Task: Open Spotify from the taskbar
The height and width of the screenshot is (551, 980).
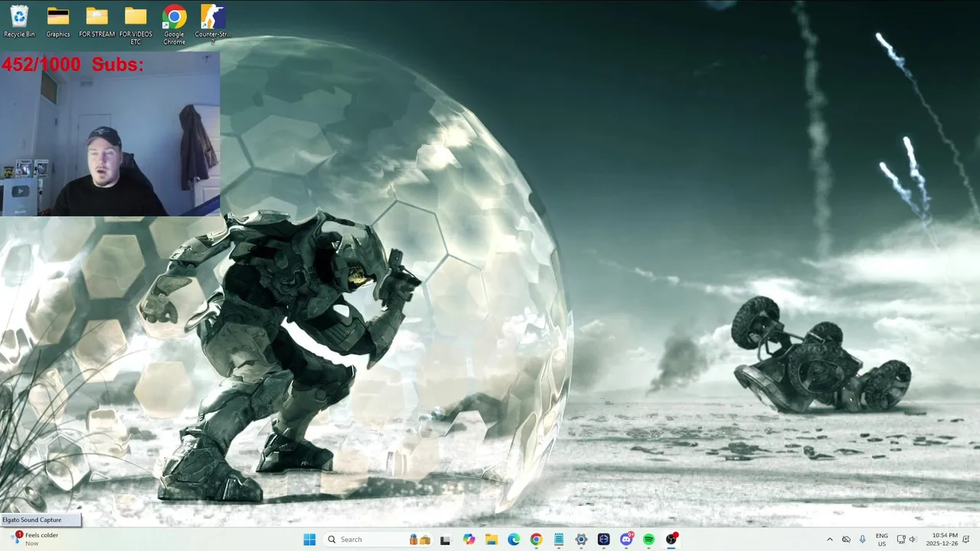Action: coord(648,540)
